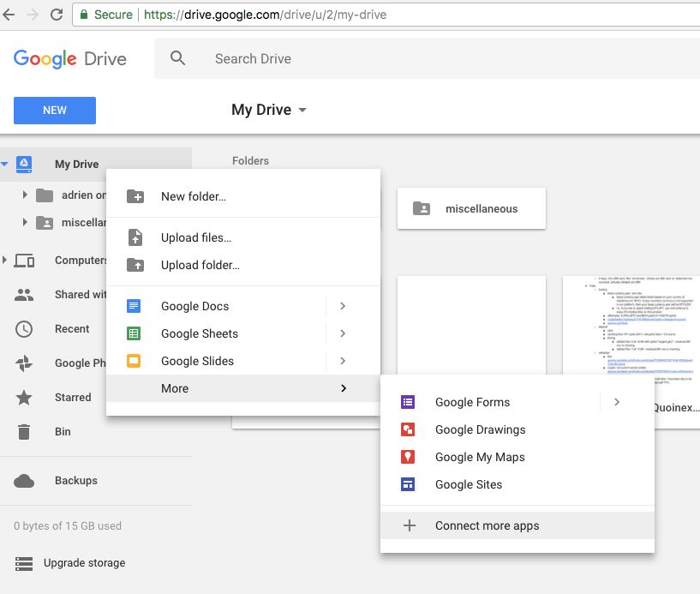Click the Upload folder icon
The width and height of the screenshot is (700, 594).
135,265
